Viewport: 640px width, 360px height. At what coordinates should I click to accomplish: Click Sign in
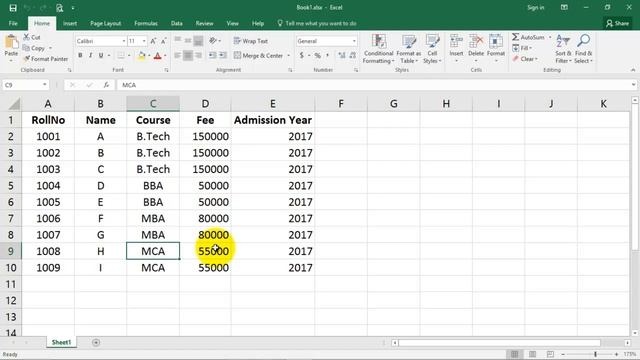[x=536, y=7]
